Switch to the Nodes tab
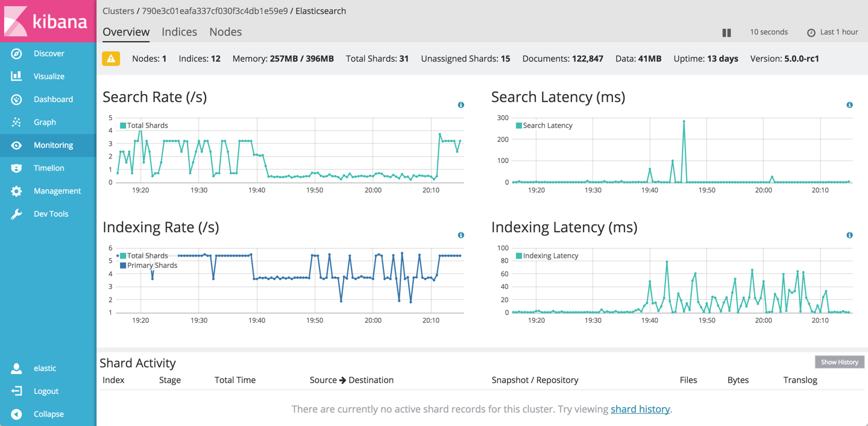 point(225,31)
